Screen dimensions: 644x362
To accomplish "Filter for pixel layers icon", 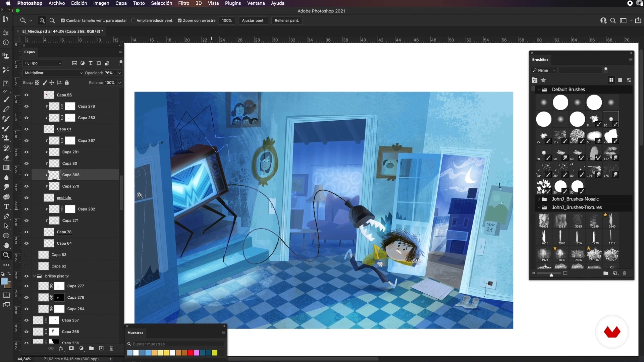I will (x=74, y=63).
